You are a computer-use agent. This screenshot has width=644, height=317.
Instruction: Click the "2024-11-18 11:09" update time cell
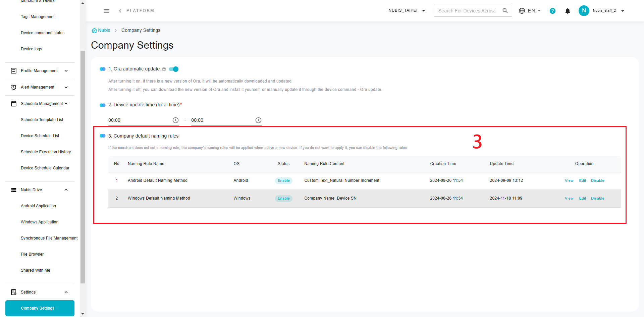(506, 198)
